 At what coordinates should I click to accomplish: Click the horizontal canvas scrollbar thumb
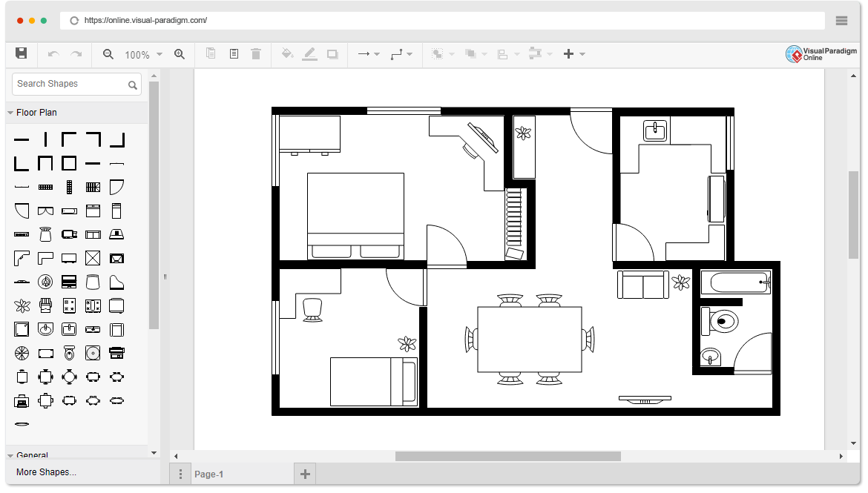pos(507,457)
